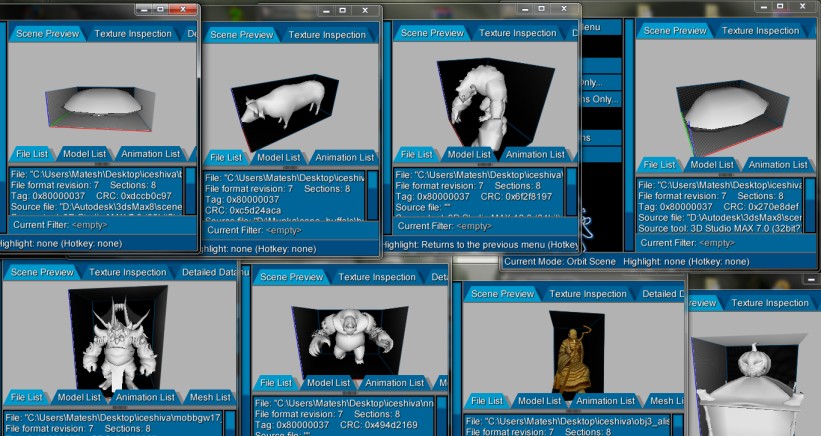821x436 pixels.
Task: Click 'Source tool: 3D Studio MAX 7.0' text line
Action: [720, 228]
